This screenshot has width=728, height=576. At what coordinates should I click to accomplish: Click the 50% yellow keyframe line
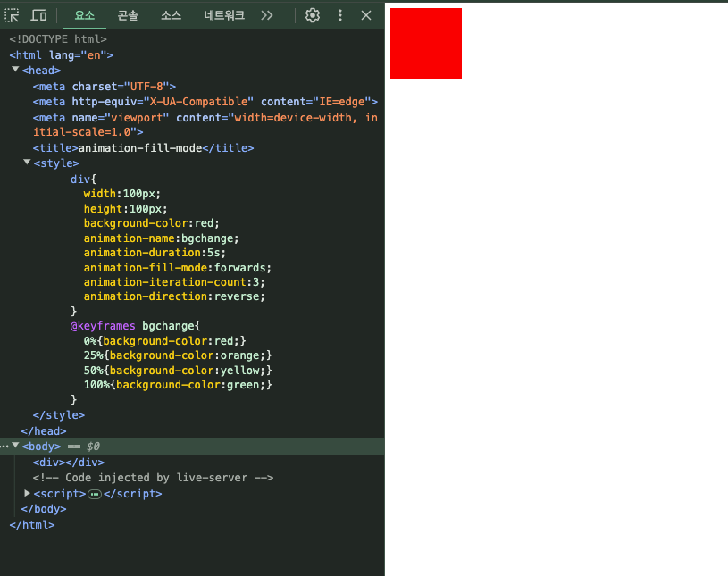(178, 371)
